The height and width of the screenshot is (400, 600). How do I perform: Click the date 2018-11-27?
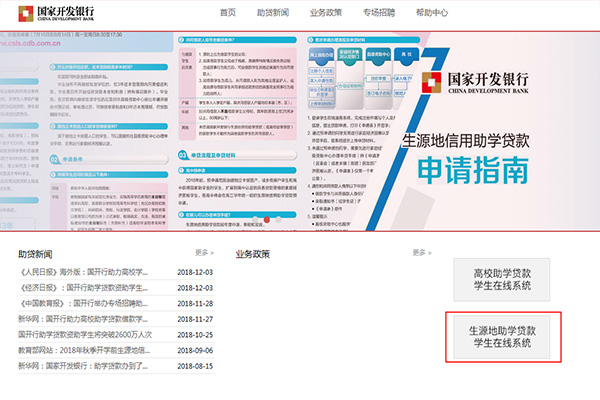pos(195,319)
